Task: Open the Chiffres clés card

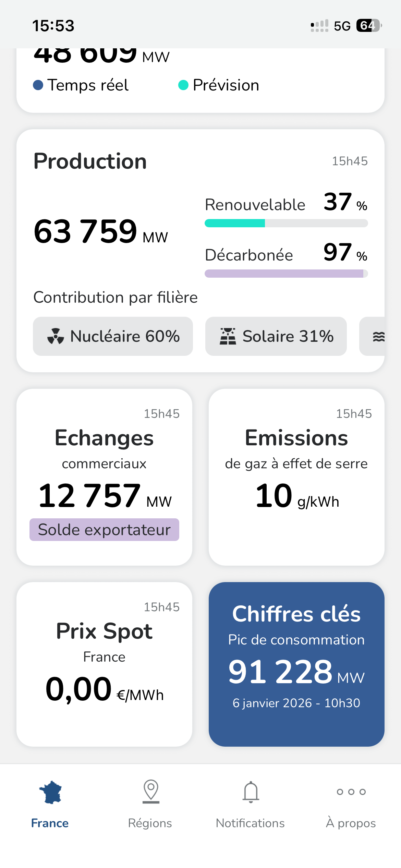Action: click(x=296, y=664)
